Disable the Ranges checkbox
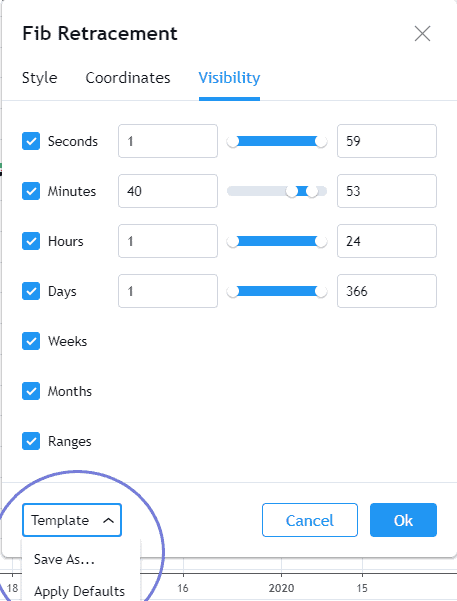Screen dimensions: 457x601 tap(31, 441)
